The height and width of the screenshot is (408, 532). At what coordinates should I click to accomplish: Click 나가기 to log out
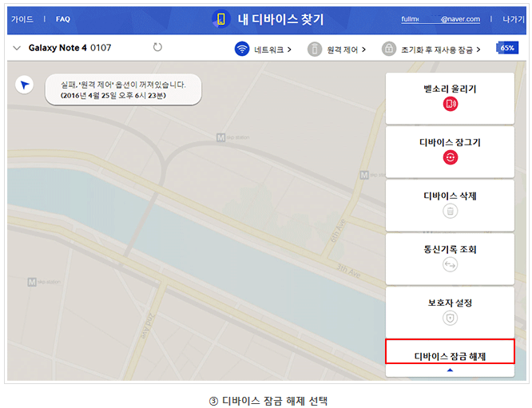[x=514, y=19]
